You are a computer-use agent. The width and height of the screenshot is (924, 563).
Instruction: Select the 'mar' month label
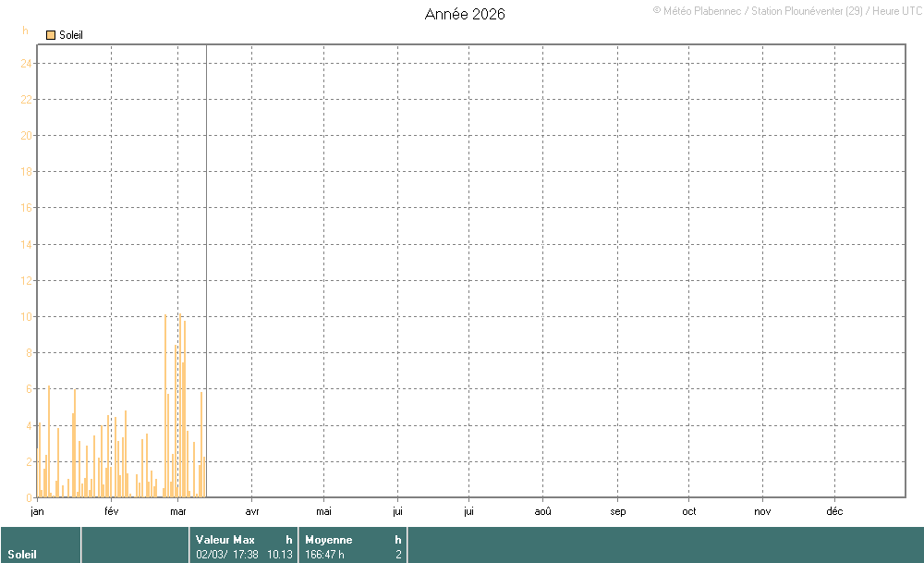[x=178, y=511]
